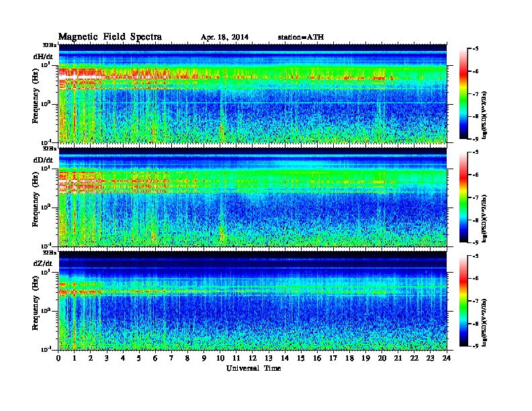Click the color bar beside the dD/dt panel
The height and width of the screenshot is (411, 532).
pos(463,197)
